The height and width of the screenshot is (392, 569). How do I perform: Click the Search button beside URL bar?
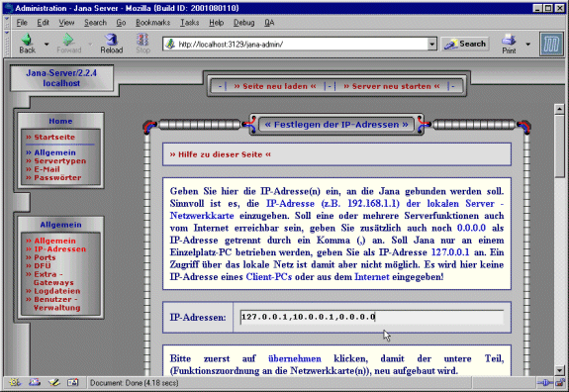click(x=465, y=44)
